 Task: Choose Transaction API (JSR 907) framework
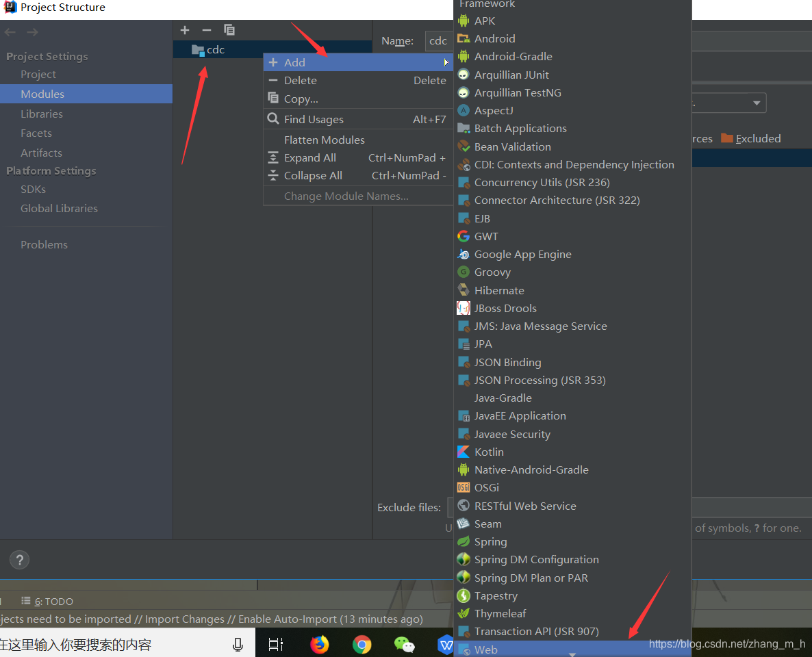coord(572,631)
